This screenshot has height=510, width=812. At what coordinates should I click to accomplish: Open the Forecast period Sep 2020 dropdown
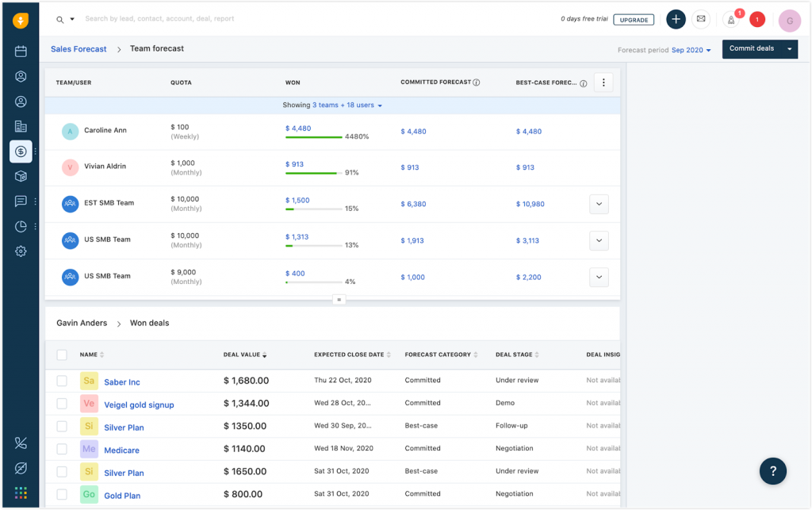[691, 50]
